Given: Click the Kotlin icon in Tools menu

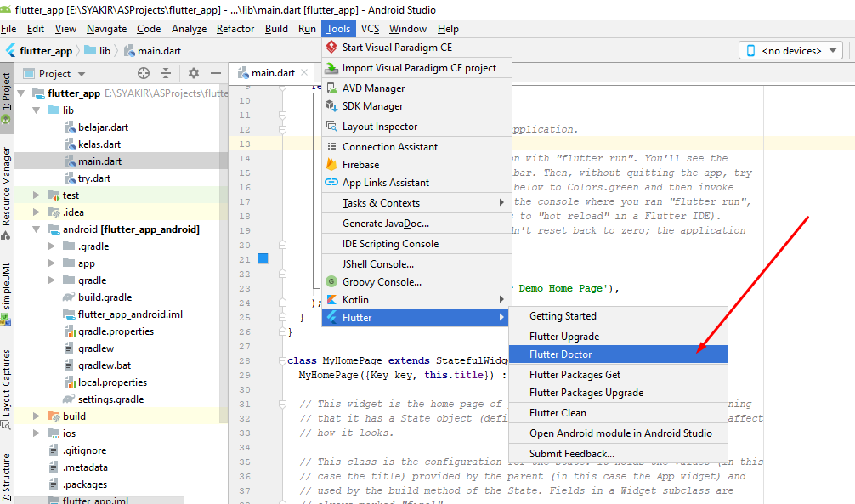Looking at the screenshot, I should (x=331, y=300).
